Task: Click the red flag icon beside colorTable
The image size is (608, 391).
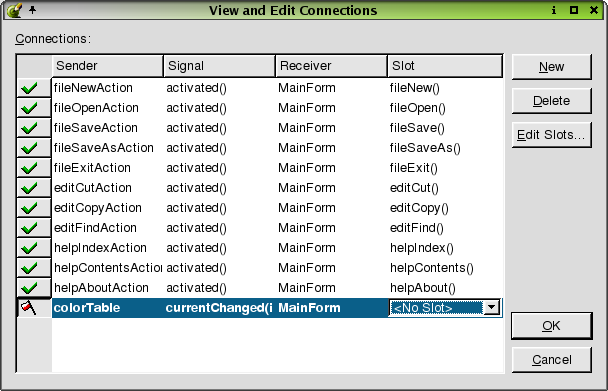Action: [x=28, y=308]
